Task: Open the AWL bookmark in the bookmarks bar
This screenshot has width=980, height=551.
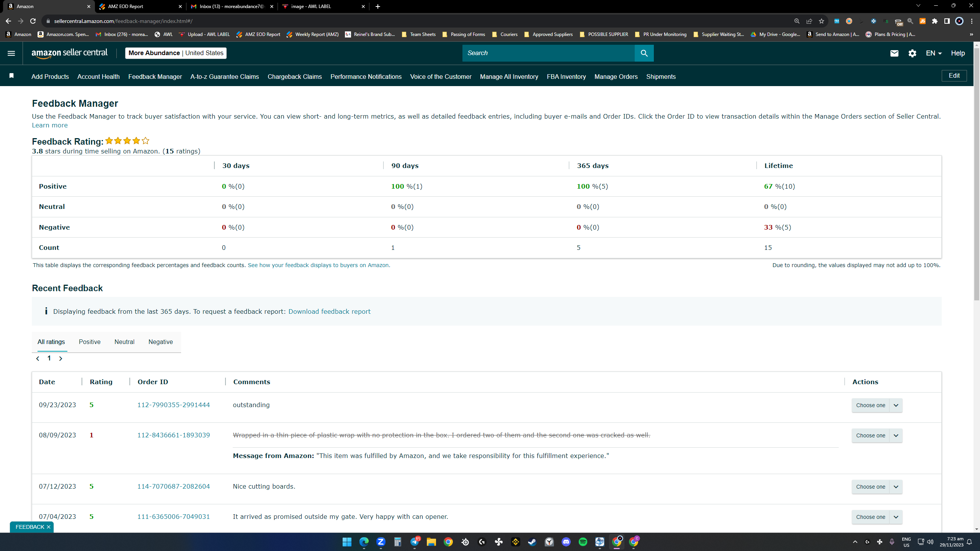Action: coord(163,34)
